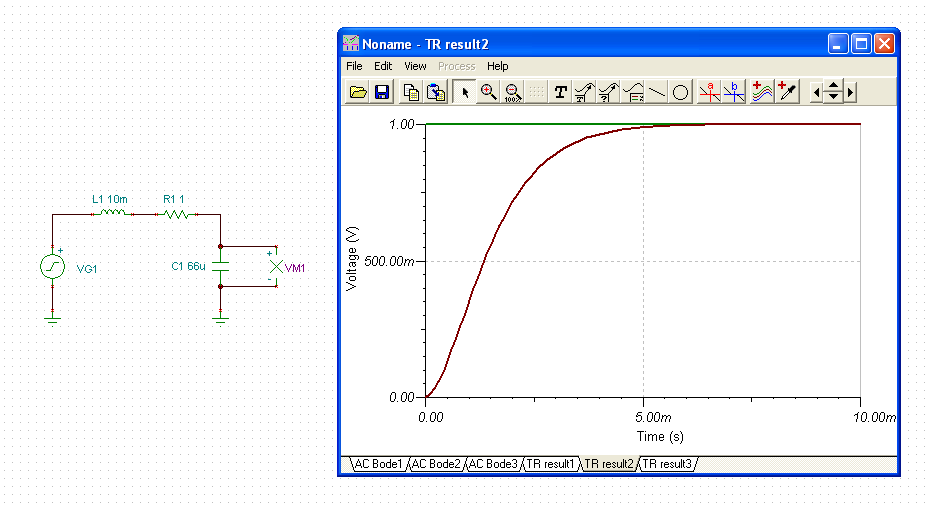Image resolution: width=932 pixels, height=509 pixels.
Task: Select the TR result2 tab
Action: 609,464
